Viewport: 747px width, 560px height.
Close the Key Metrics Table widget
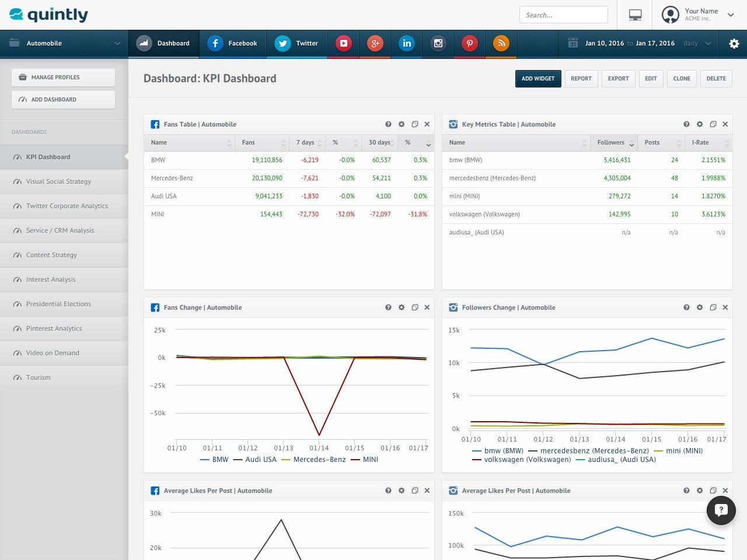[x=725, y=124]
